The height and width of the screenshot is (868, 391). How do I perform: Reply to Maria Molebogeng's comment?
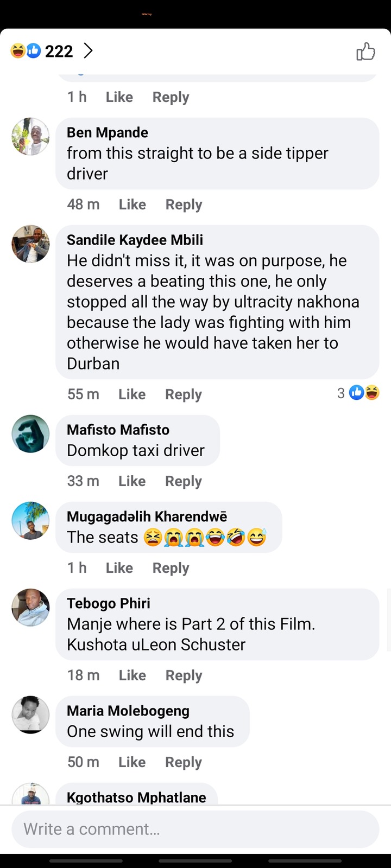coord(183,762)
